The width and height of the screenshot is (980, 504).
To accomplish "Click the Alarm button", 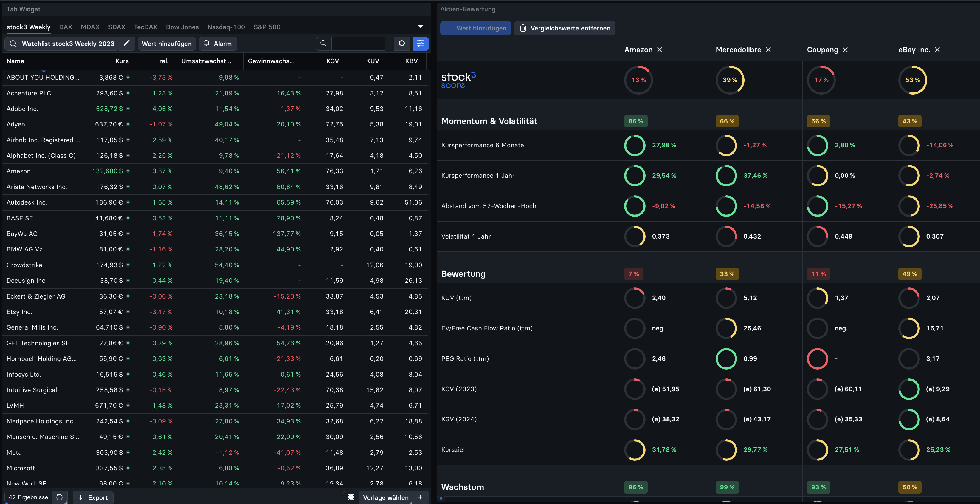I will coord(218,44).
